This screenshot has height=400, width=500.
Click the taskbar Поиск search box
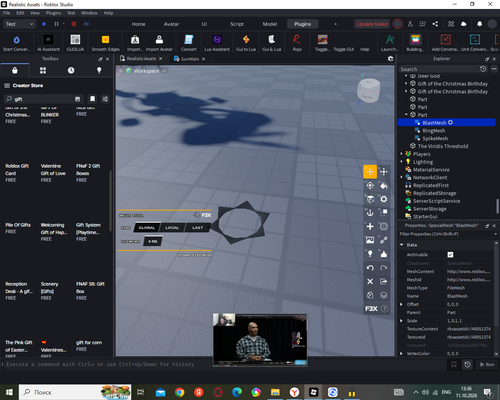click(x=75, y=392)
